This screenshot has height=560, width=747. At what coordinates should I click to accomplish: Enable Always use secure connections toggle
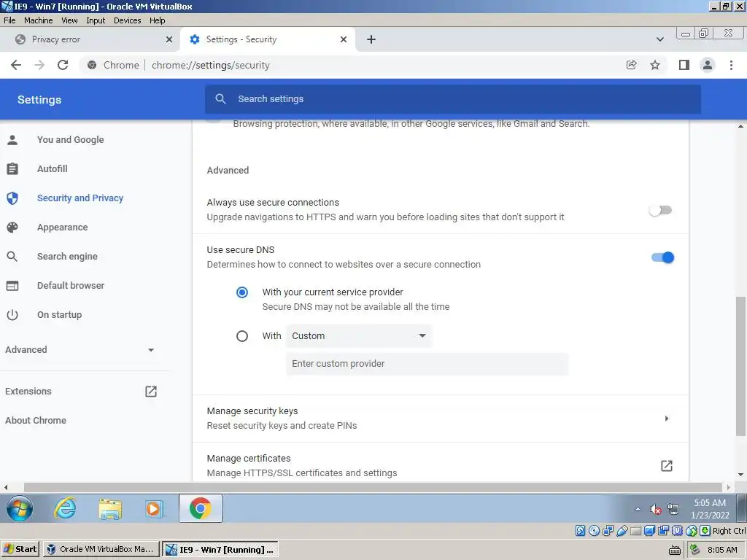click(660, 210)
